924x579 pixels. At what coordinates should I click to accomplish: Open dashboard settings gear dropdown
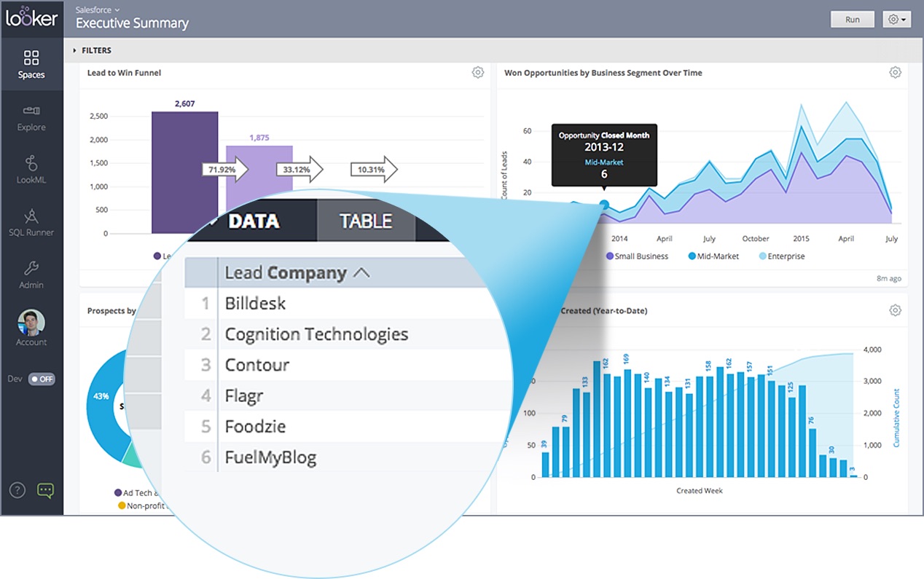coord(896,20)
